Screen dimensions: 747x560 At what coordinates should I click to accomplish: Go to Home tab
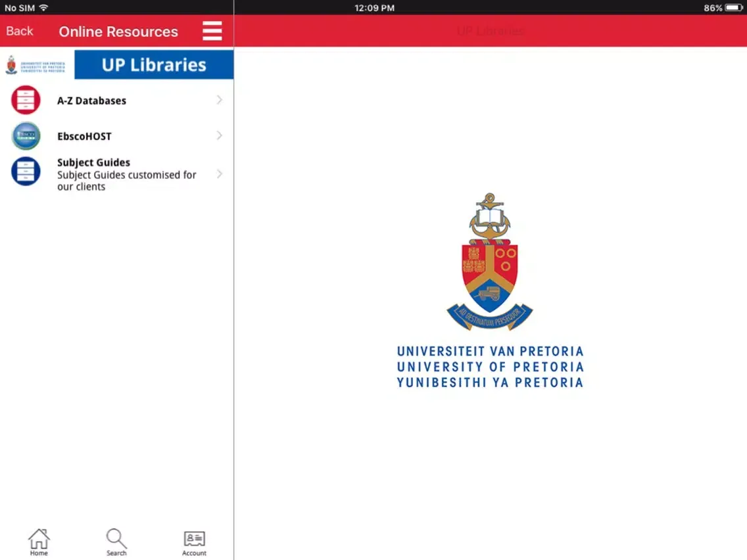point(39,542)
